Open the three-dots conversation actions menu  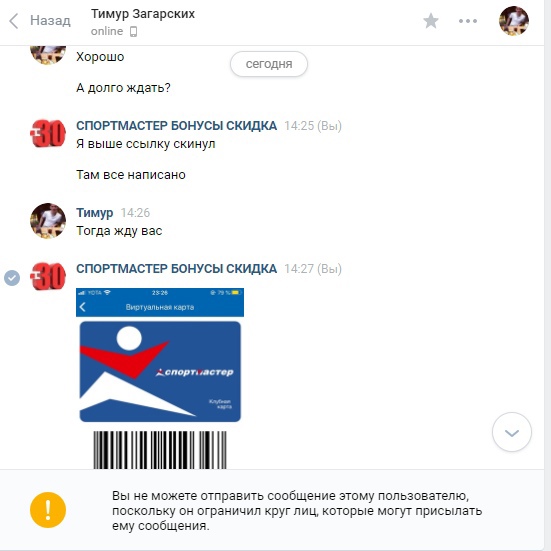(468, 21)
